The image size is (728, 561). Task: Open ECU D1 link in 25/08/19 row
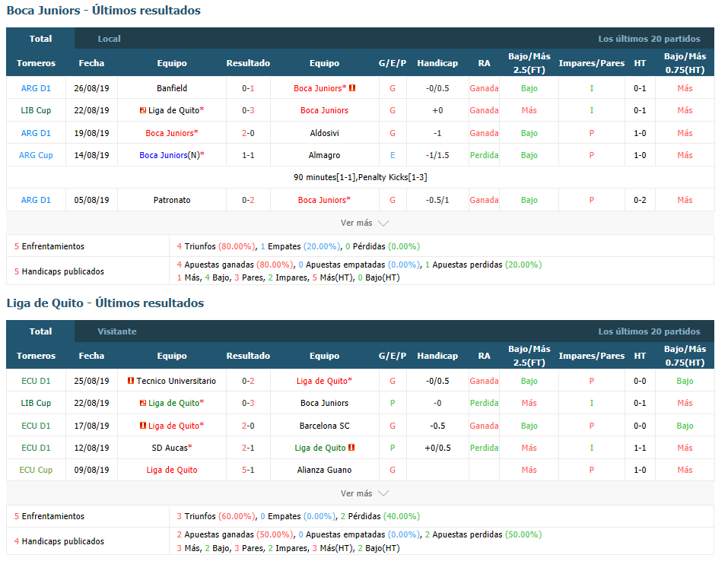click(x=36, y=381)
